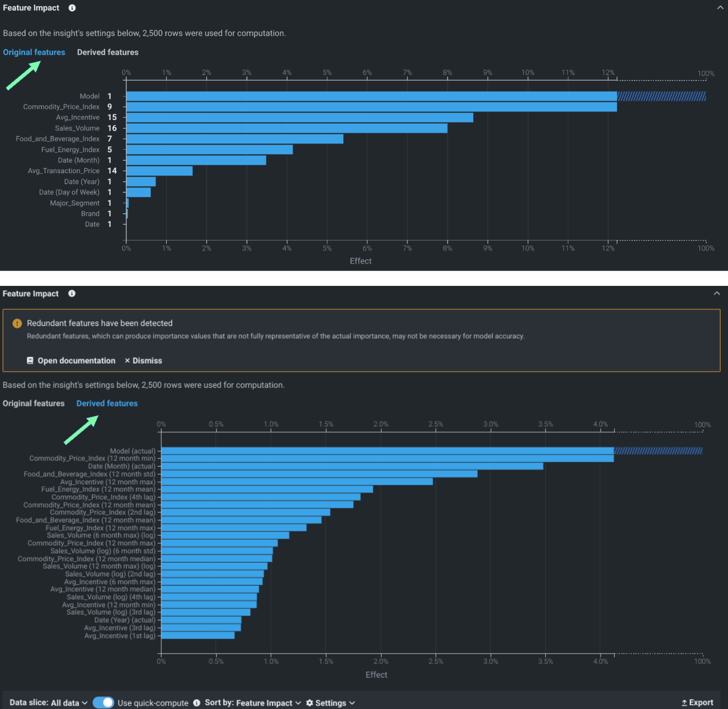The width and height of the screenshot is (728, 709).
Task: Click the Model (actual) bar in derived chart
Action: (387, 451)
